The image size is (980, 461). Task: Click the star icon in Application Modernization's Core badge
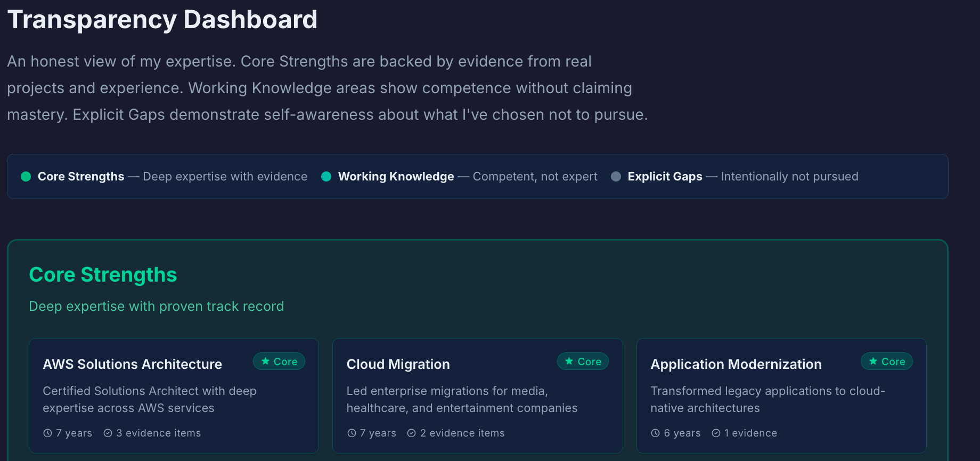coord(873,361)
